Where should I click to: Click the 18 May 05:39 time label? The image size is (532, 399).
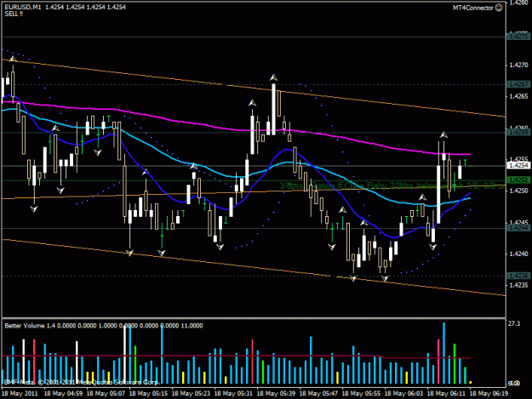[x=276, y=394]
